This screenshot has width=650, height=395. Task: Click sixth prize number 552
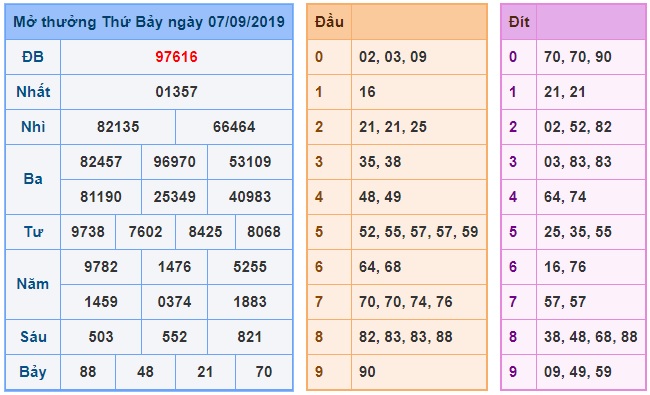tap(174, 337)
